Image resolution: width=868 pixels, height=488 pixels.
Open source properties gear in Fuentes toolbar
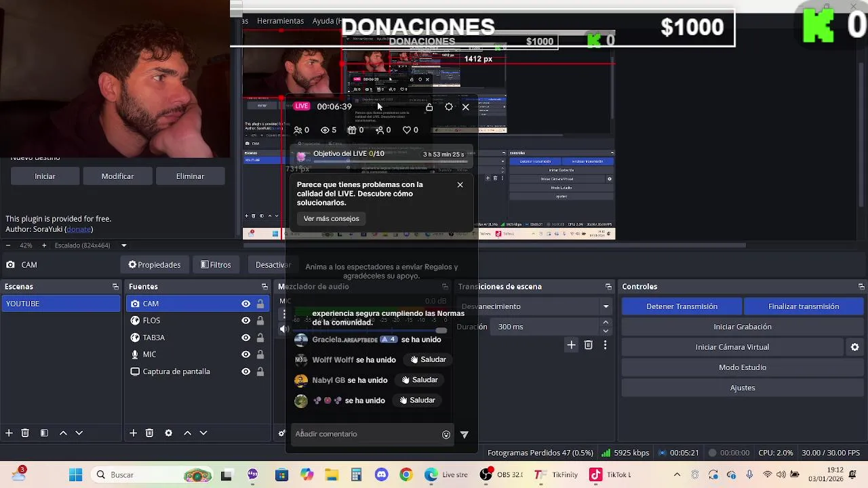pos(168,433)
